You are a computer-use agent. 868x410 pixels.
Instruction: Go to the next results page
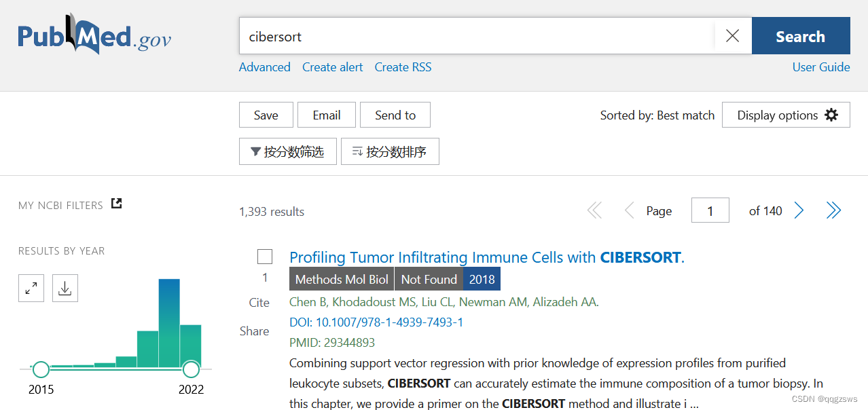799,210
